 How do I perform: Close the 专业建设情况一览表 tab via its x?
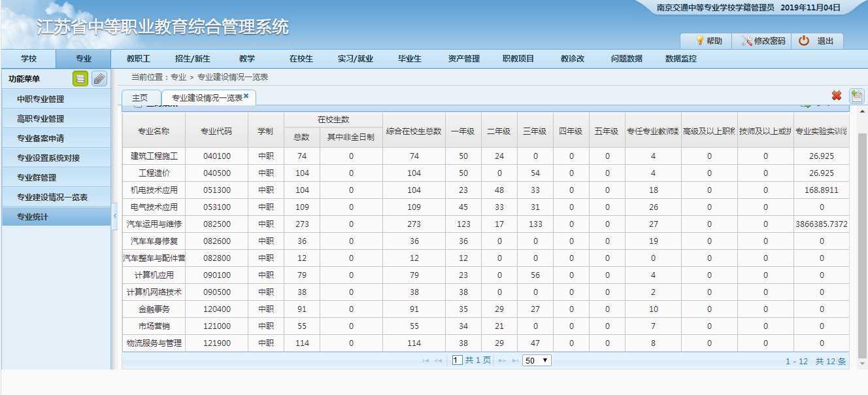click(246, 96)
